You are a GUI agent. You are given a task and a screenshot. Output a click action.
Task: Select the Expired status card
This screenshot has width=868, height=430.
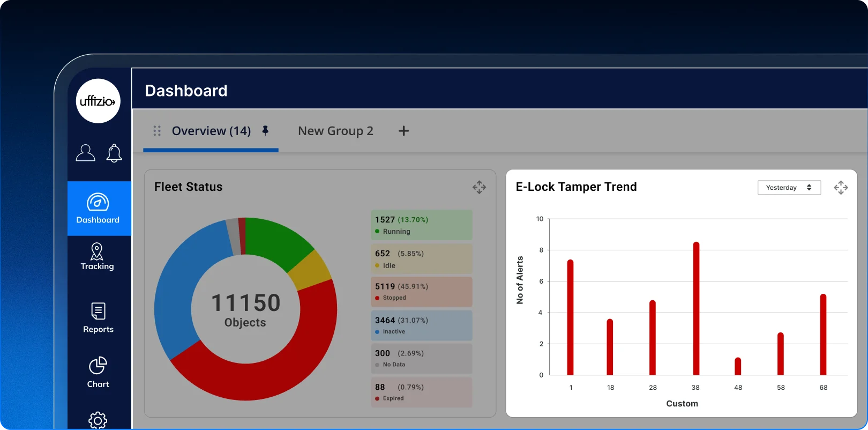[422, 392]
